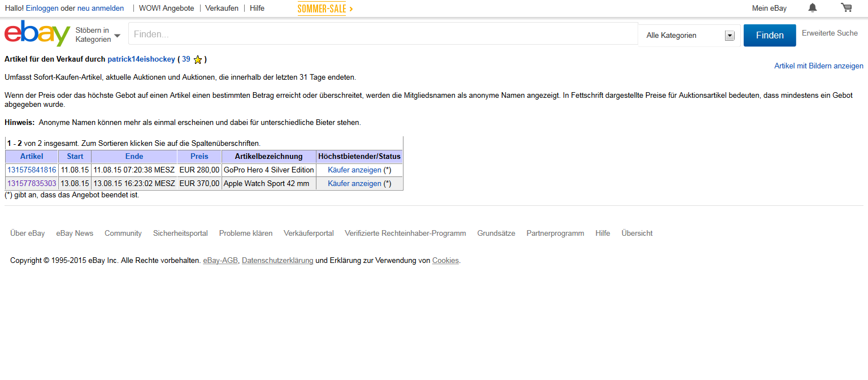Click the Einloggen link
The height and width of the screenshot is (380, 868).
42,8
